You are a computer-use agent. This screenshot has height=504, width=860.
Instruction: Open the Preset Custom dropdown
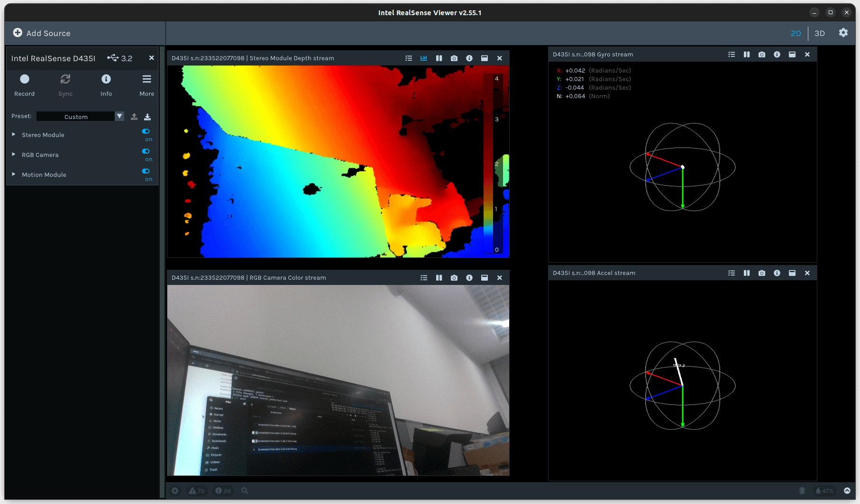coord(80,117)
